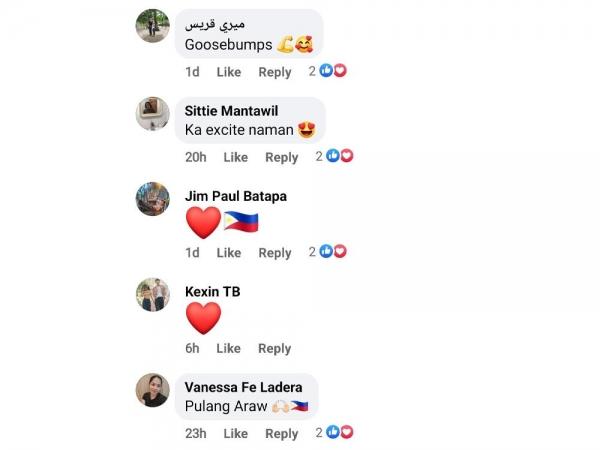Open Kexin TB's profile avatar
600x450 pixels.
click(x=153, y=295)
